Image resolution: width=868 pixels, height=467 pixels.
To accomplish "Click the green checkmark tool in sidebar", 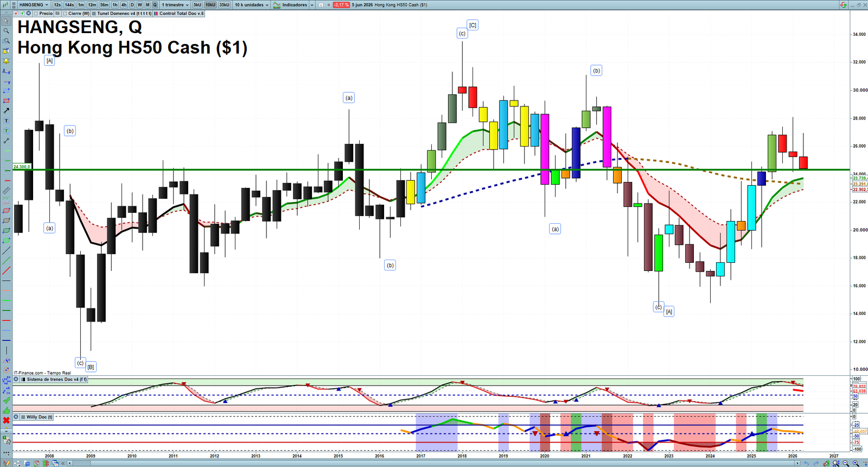I will [7, 400].
